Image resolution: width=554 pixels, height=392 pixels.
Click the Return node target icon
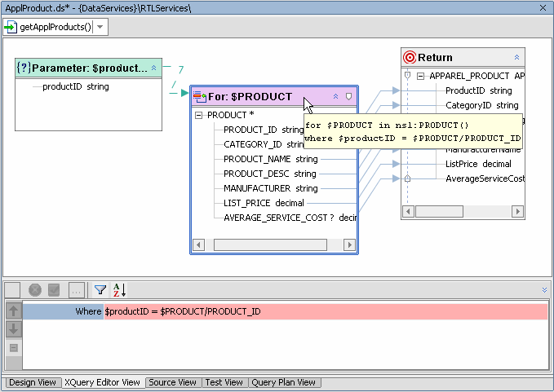click(410, 57)
